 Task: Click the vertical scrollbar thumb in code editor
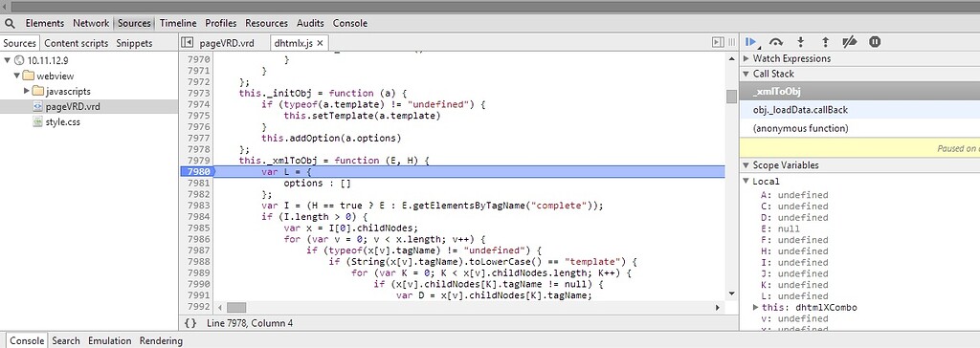pos(731,97)
